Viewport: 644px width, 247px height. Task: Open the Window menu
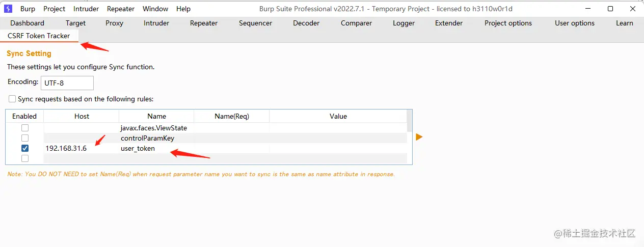click(155, 9)
